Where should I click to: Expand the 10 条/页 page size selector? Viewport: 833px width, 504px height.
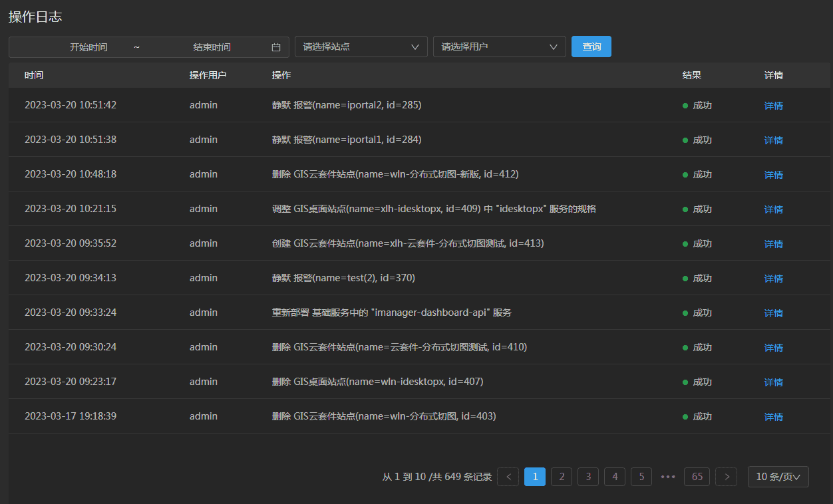coord(778,477)
